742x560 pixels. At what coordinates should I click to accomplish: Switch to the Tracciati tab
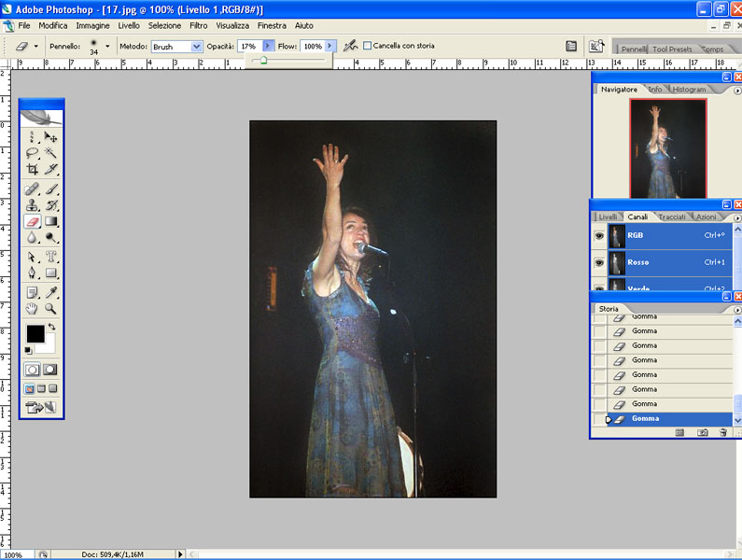pyautogui.click(x=672, y=217)
